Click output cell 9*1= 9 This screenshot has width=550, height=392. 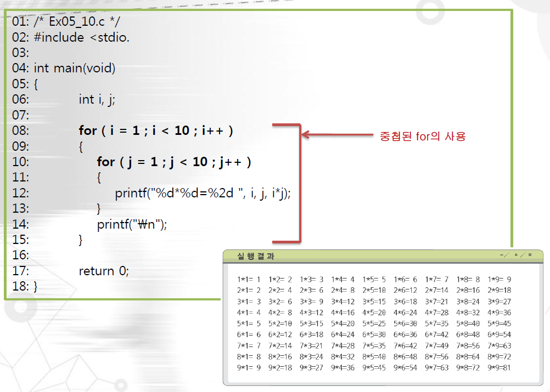tap(249, 368)
